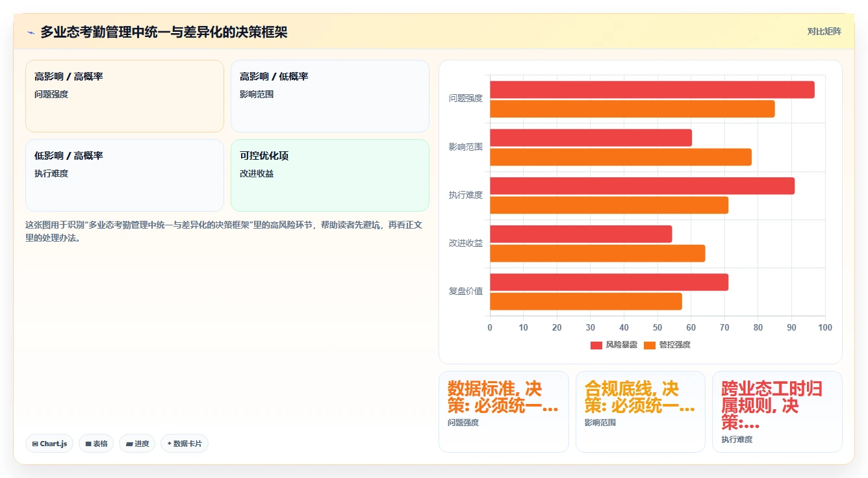The height and width of the screenshot is (478, 868).
Task: Click the 改进收益 y-axis label
Action: click(466, 243)
